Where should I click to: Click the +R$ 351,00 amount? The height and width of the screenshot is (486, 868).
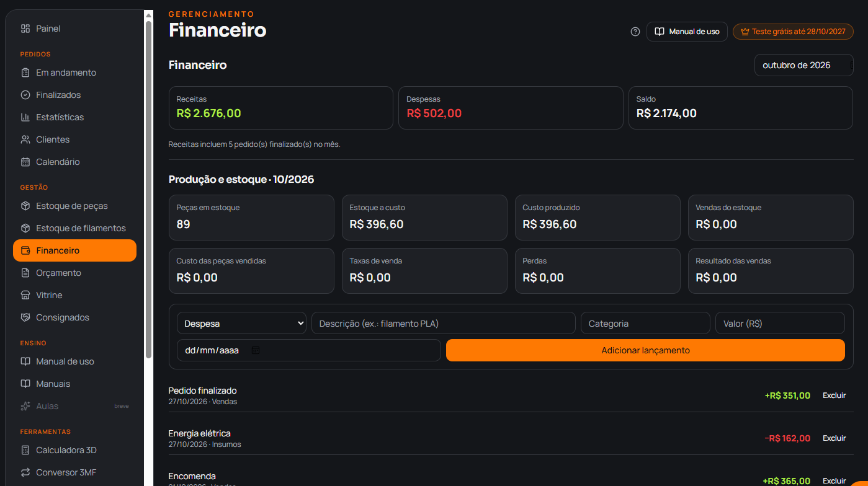[787, 395]
